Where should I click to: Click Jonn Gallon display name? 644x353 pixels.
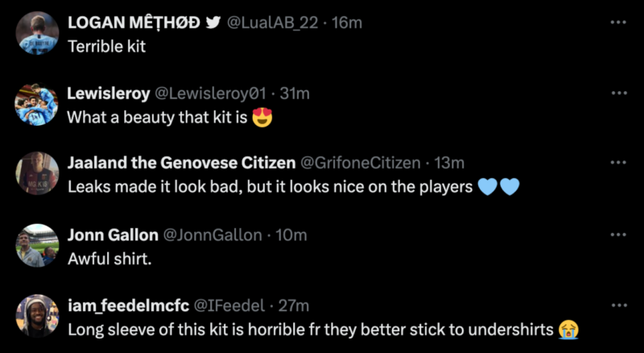[112, 235]
